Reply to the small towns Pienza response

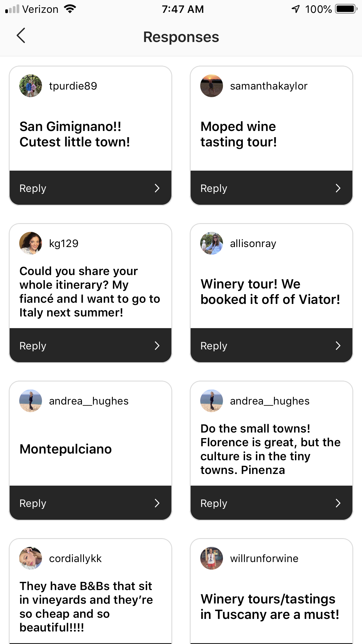pos(271,503)
